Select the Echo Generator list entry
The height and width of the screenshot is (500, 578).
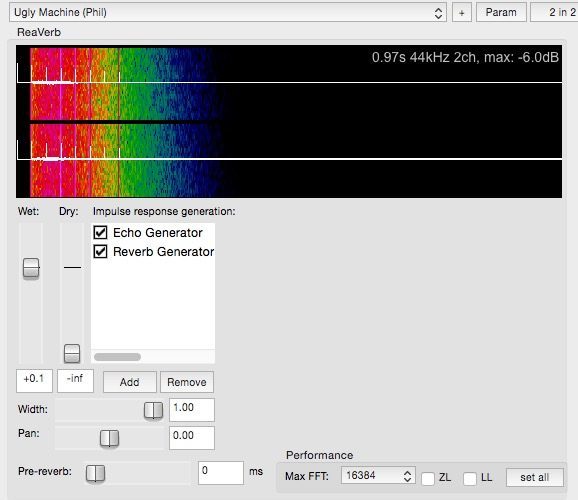pyautogui.click(x=158, y=233)
